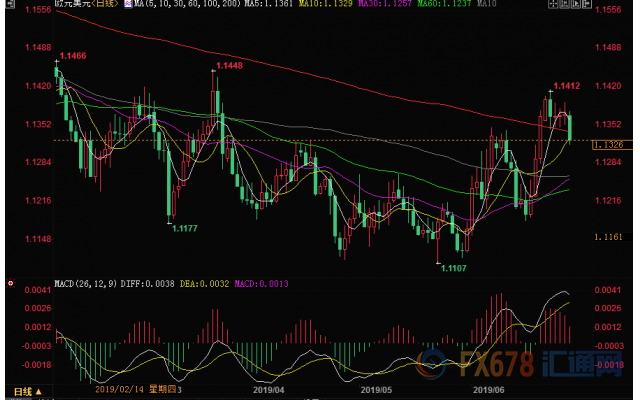Click the 1.1161 price tag on right axis

pos(608,237)
